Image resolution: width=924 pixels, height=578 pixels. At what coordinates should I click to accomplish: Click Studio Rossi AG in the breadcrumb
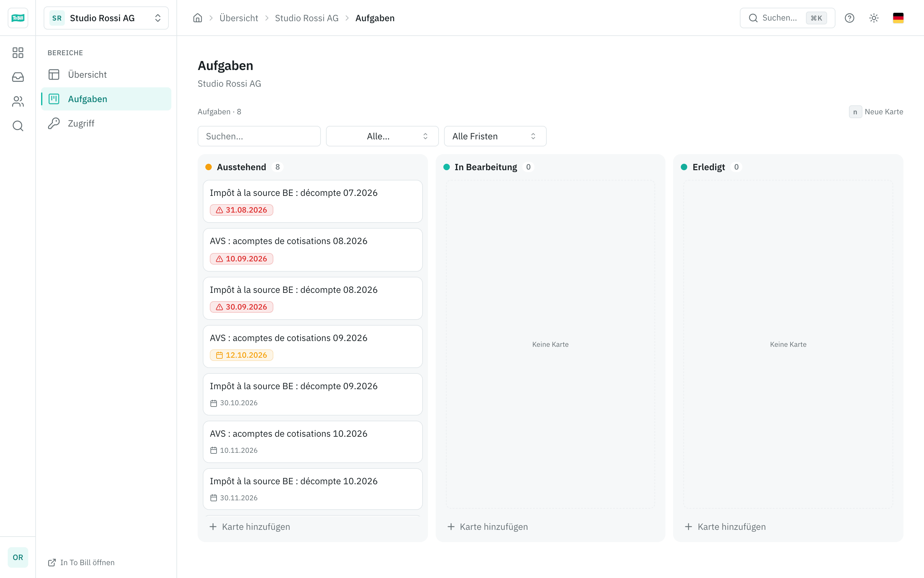pyautogui.click(x=307, y=18)
